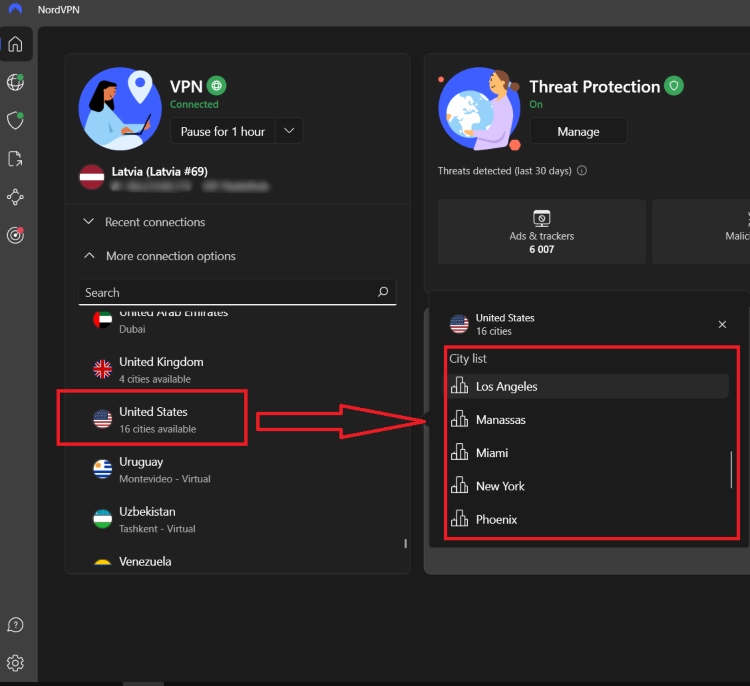This screenshot has height=686, width=750.
Task: Click the country list scrollbar
Action: (x=406, y=543)
